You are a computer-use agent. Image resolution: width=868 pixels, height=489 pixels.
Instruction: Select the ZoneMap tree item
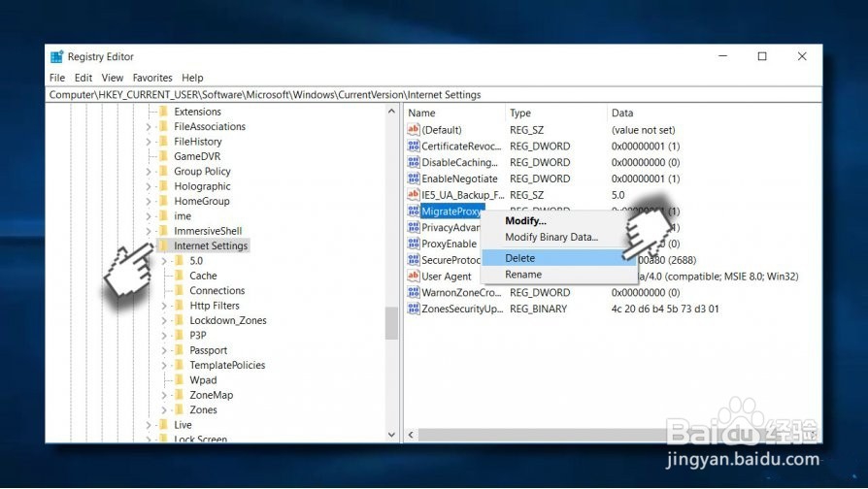click(x=211, y=395)
